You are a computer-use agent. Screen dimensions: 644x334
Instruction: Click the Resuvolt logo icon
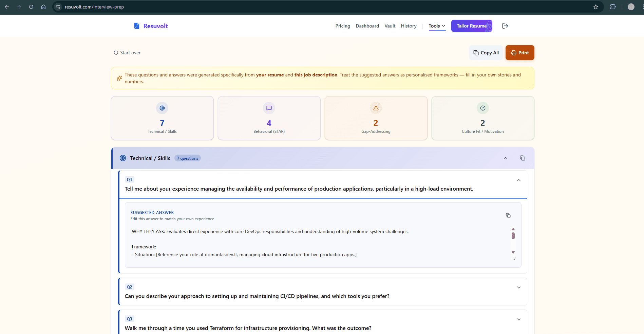pyautogui.click(x=137, y=25)
